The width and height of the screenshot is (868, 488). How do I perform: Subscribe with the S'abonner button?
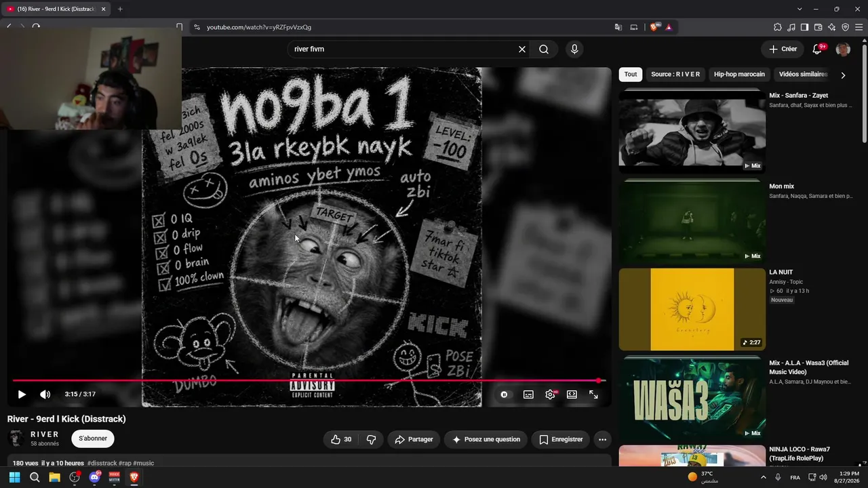click(x=93, y=439)
